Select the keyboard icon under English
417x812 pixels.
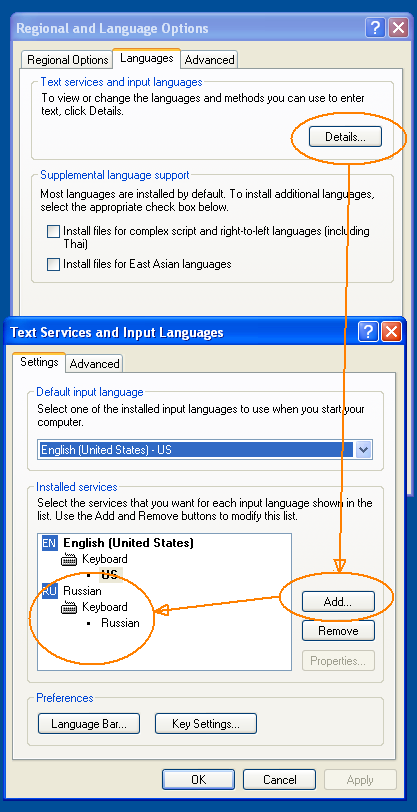click(69, 559)
